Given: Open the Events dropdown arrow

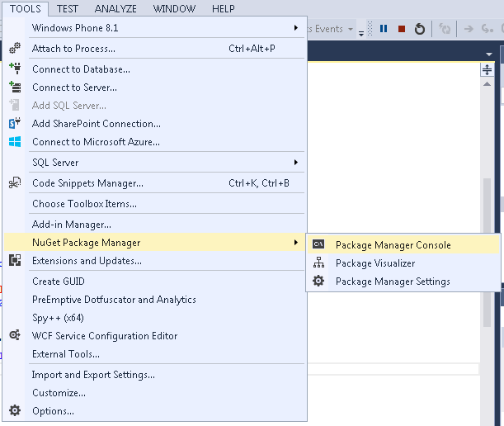Looking at the screenshot, I should point(351,29).
